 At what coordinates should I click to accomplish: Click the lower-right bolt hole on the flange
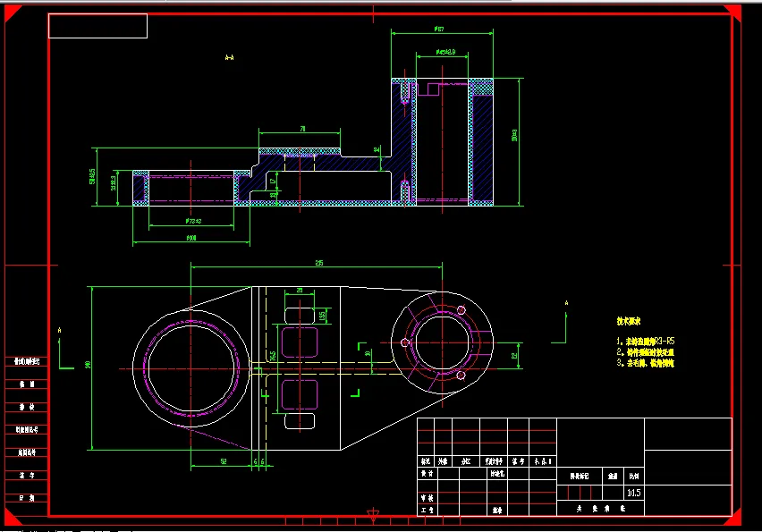[461, 375]
